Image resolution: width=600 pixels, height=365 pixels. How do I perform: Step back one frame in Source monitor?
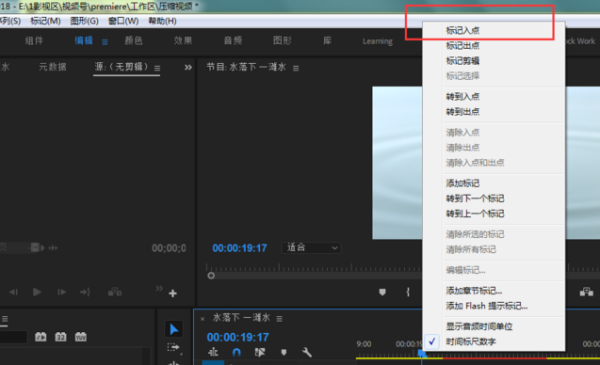click(x=13, y=292)
